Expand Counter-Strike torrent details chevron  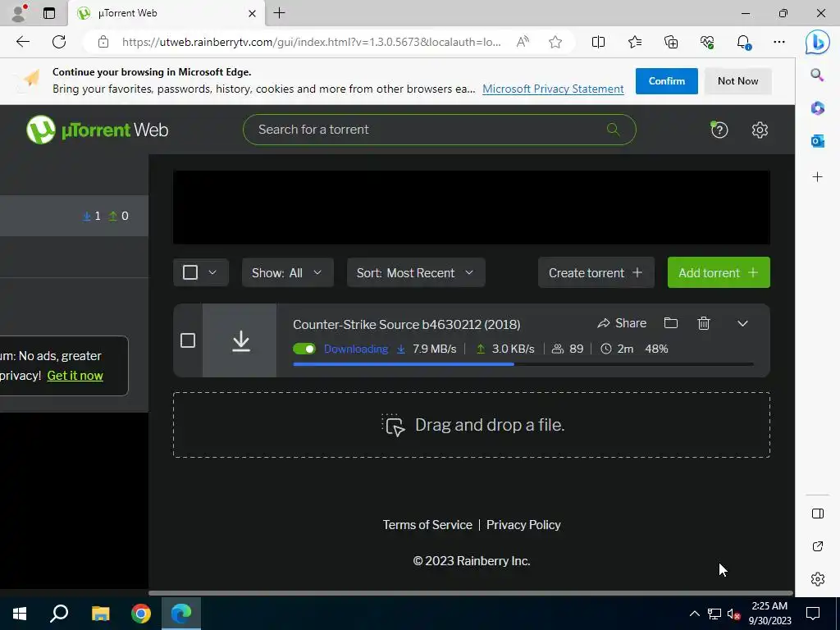pyautogui.click(x=742, y=323)
